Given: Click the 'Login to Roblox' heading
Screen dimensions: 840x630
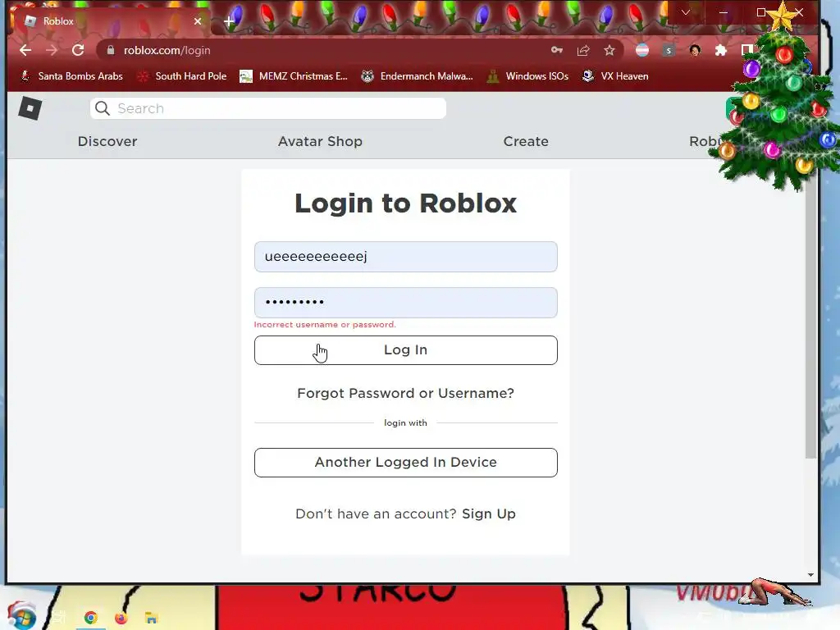Looking at the screenshot, I should [405, 203].
